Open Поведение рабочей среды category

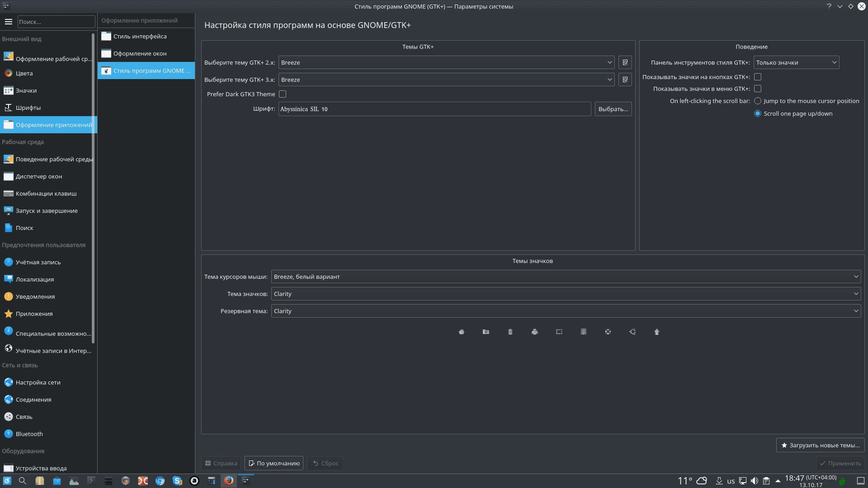coord(48,159)
